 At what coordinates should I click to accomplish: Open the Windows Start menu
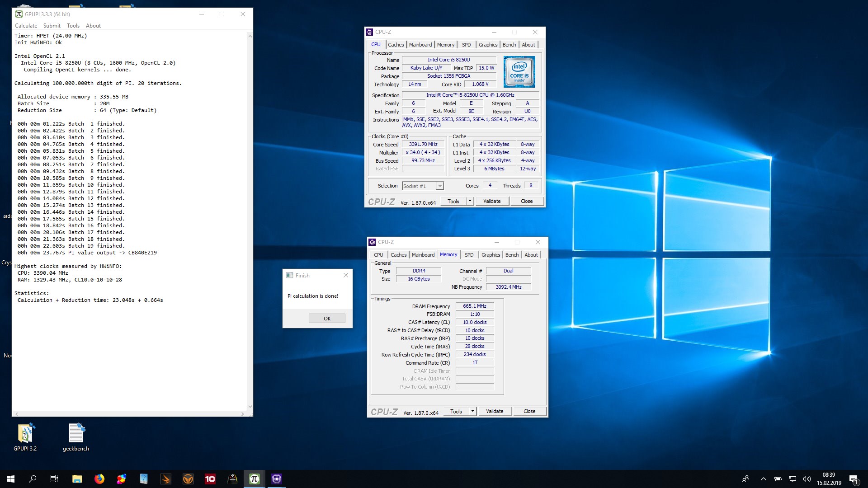[11, 479]
